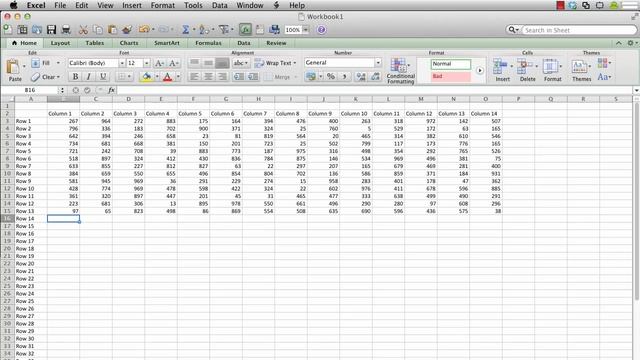Viewport: 640px width, 360px height.
Task: Open the Insert menu in menu bar
Action: (132, 5)
